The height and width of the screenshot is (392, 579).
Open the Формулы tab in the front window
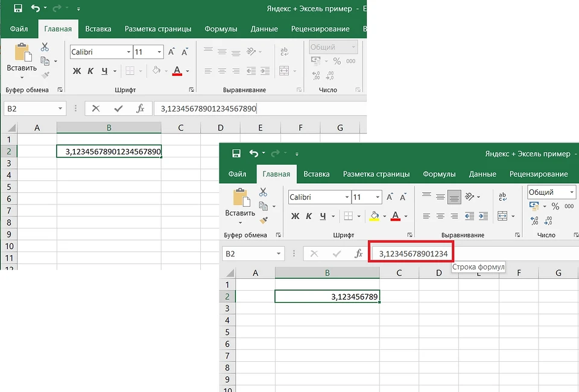pos(439,174)
